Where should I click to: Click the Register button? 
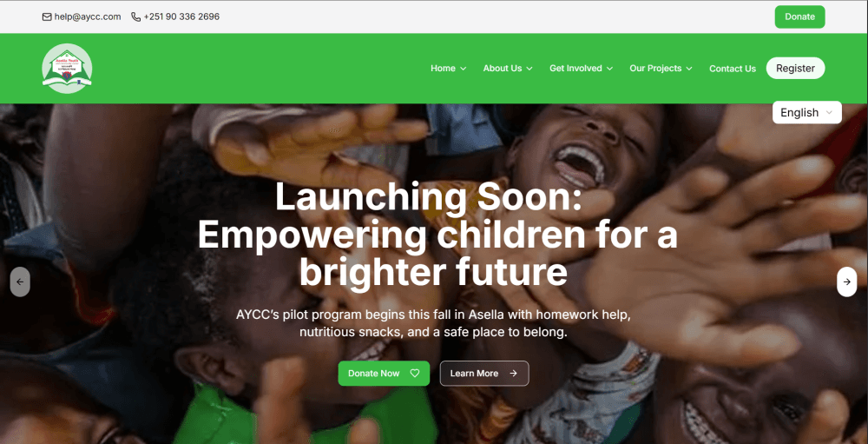795,68
